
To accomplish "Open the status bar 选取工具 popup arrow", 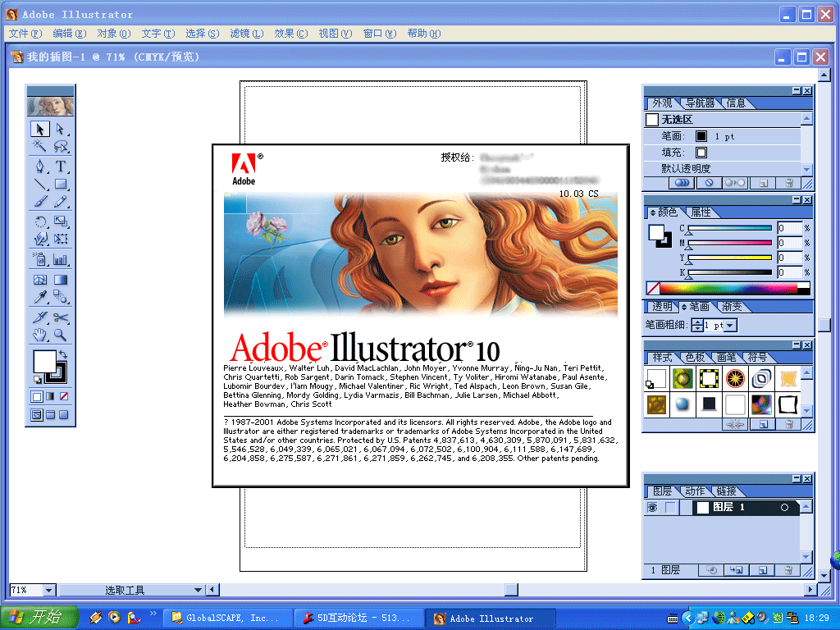I will coord(198,591).
